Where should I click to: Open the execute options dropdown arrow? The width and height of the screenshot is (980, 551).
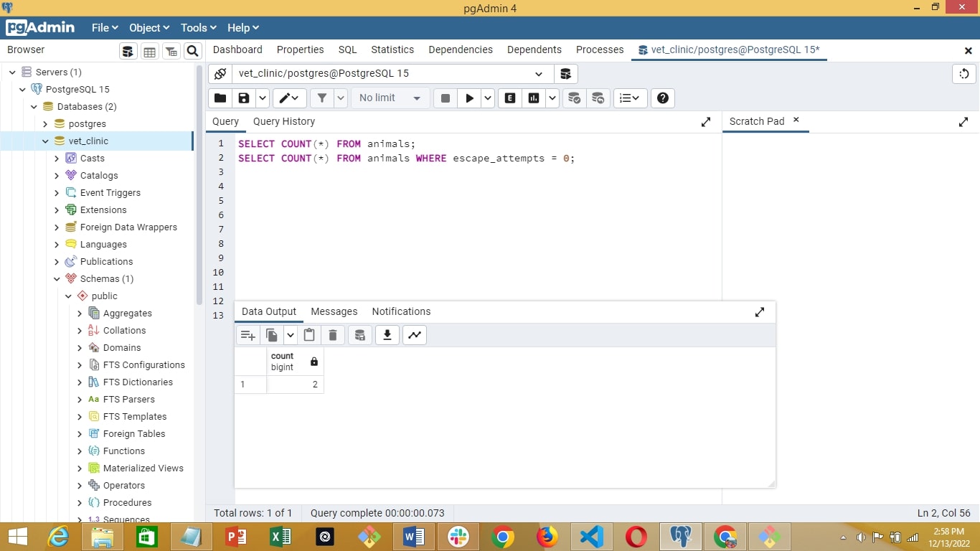tap(488, 98)
